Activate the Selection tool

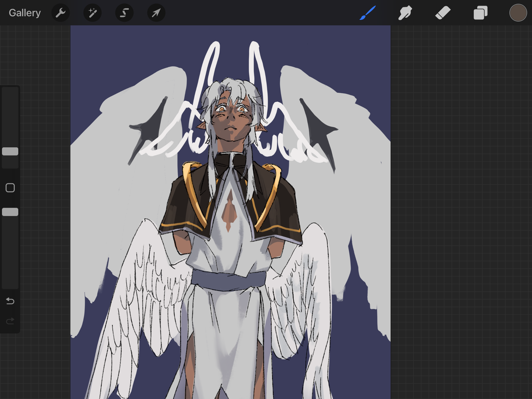point(124,13)
